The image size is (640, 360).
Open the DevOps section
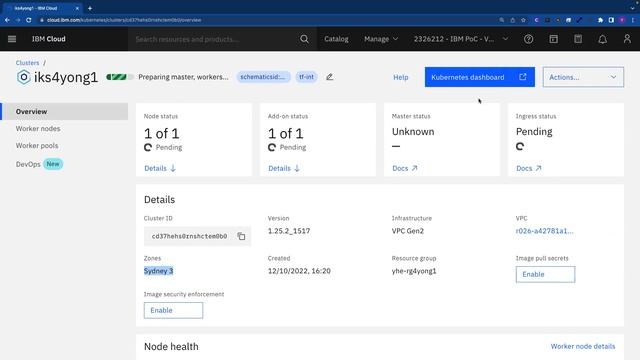coord(28,164)
